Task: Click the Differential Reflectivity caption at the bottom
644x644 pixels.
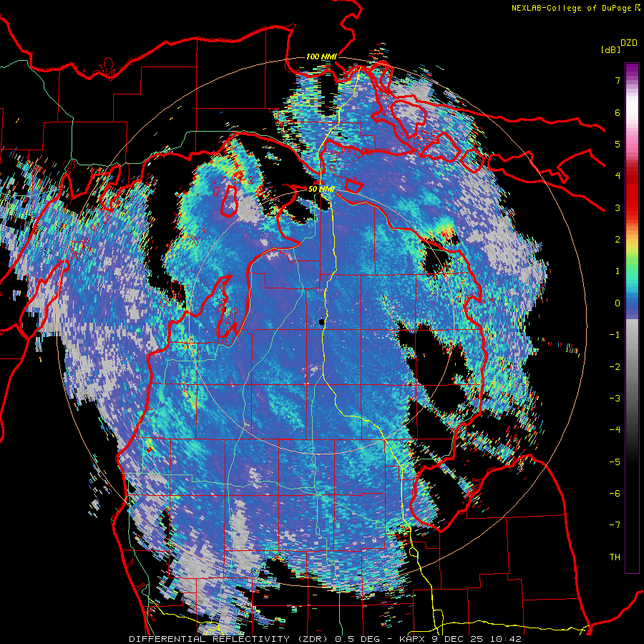Action: click(325, 639)
